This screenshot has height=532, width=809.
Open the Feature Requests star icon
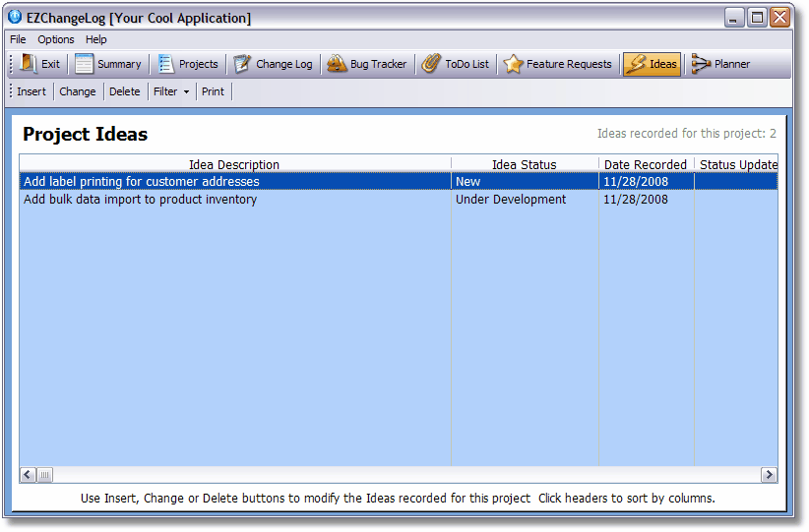pos(513,64)
